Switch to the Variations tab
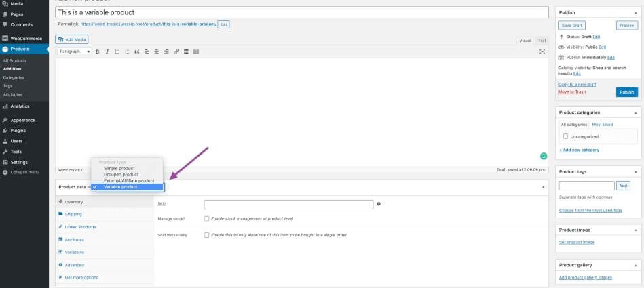The width and height of the screenshot is (644, 288). 75,252
